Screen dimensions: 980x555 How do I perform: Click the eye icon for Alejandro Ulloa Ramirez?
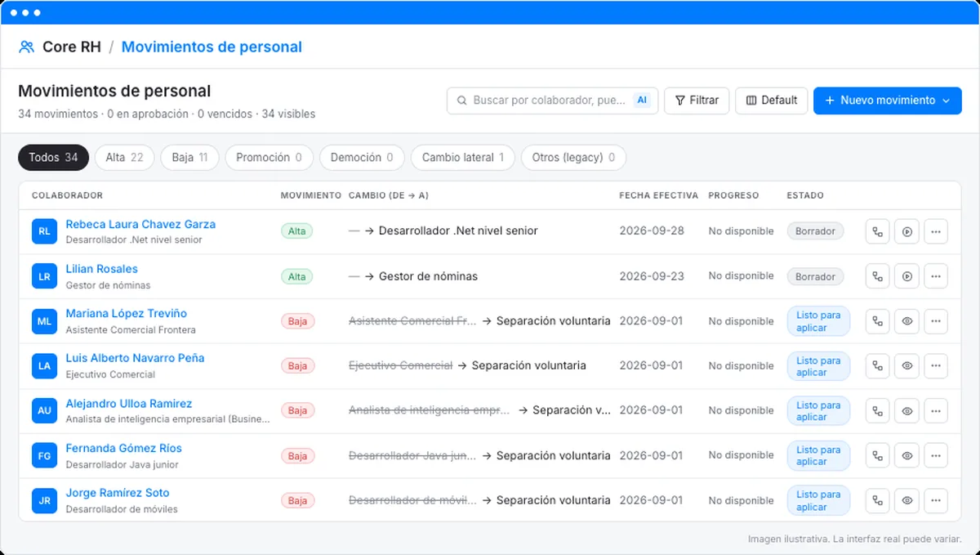[906, 411]
